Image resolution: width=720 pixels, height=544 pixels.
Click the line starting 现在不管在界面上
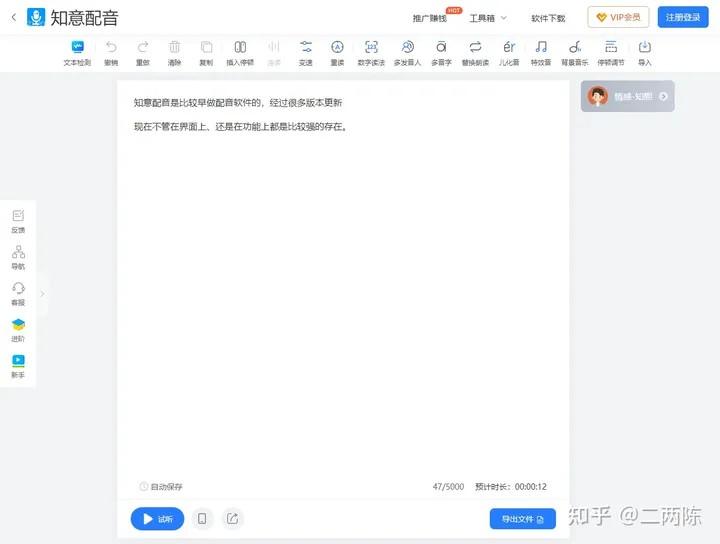coord(241,127)
